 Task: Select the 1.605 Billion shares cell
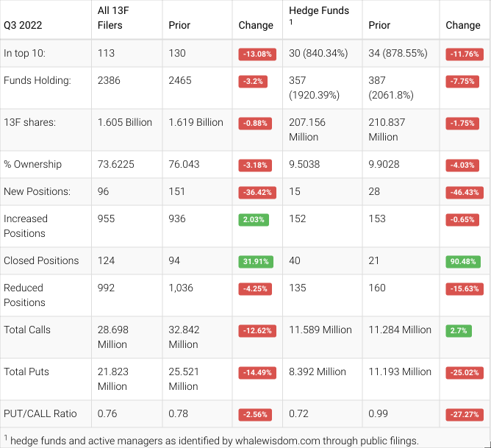click(x=125, y=122)
